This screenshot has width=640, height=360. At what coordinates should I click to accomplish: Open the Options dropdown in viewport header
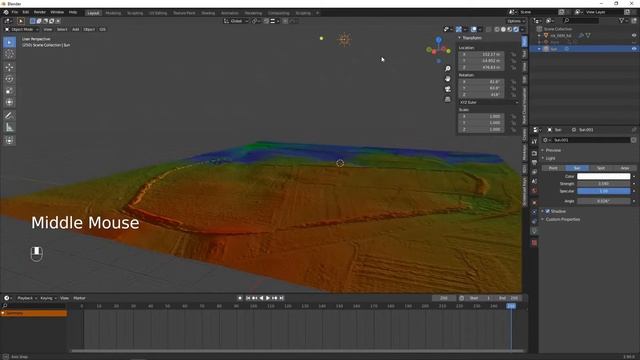(516, 21)
